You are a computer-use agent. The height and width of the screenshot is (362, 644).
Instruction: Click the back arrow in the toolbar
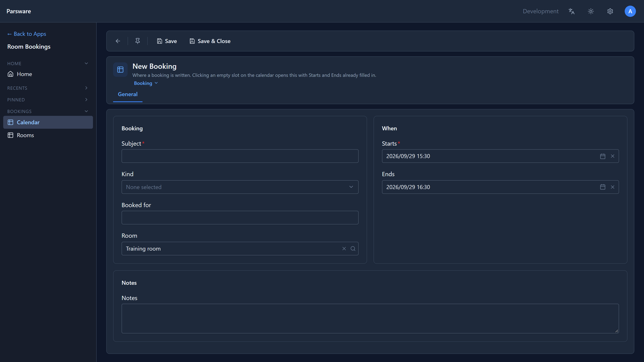tap(118, 41)
